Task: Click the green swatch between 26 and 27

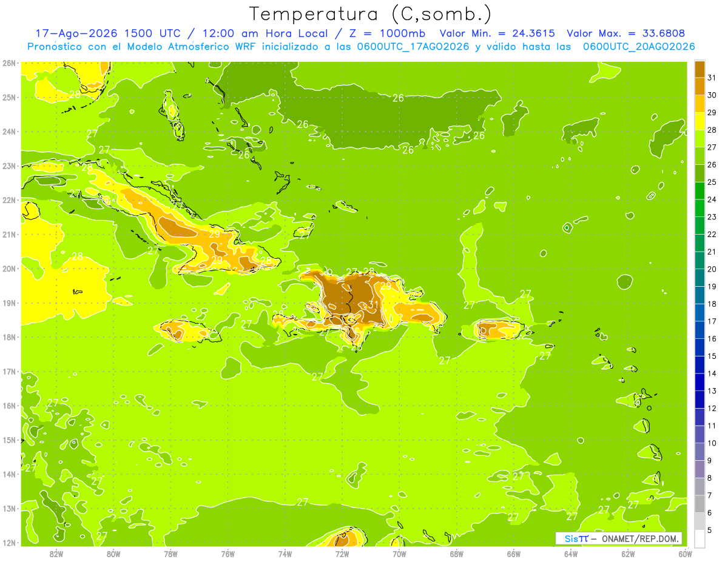Action: pos(699,156)
